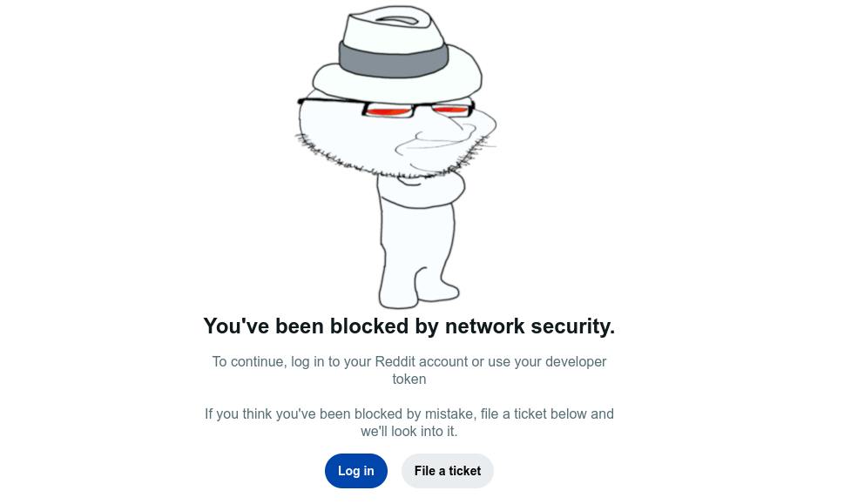This screenshot has height=504, width=851.
Task: Click the brim of the fedora
Action: coord(396,84)
